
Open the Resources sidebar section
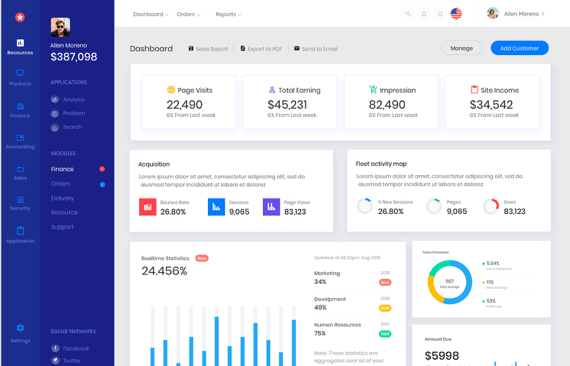tap(20, 47)
